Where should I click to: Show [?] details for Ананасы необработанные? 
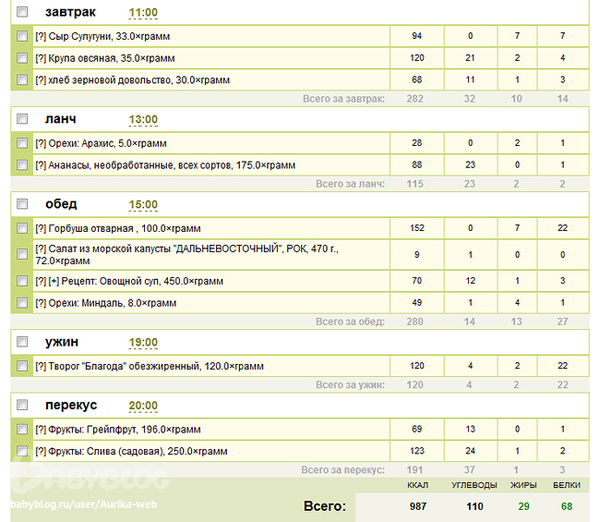click(41, 166)
